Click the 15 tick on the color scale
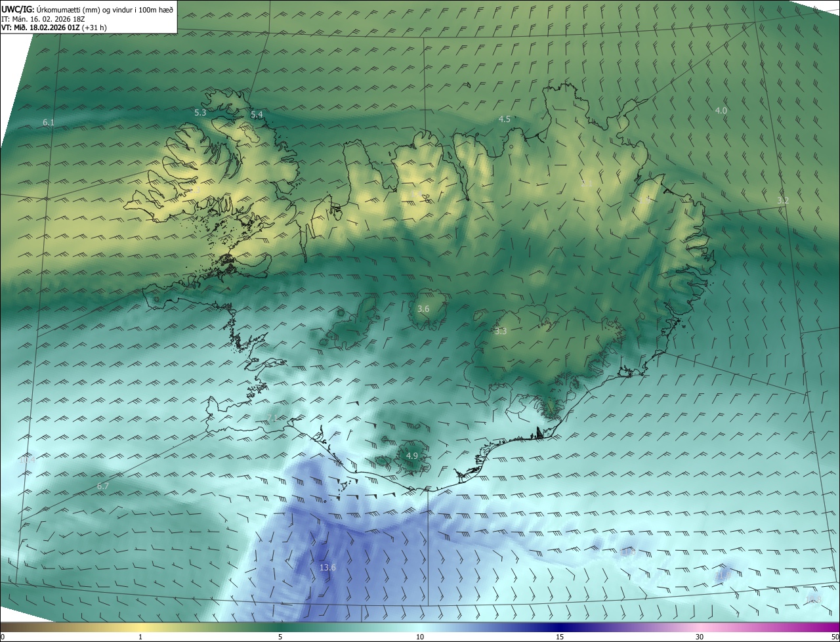The image size is (840, 642). [560, 637]
